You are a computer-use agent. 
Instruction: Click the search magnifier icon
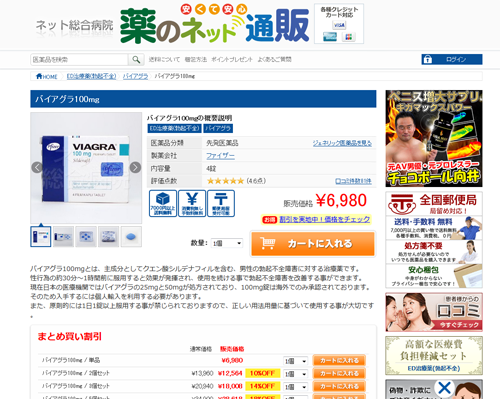point(136,60)
